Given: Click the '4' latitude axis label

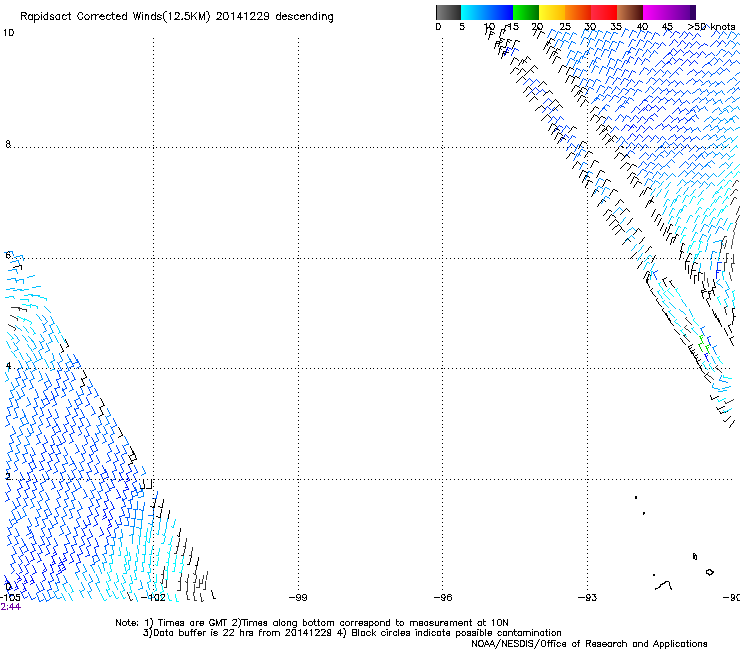Looking at the screenshot, I should click(x=8, y=365).
